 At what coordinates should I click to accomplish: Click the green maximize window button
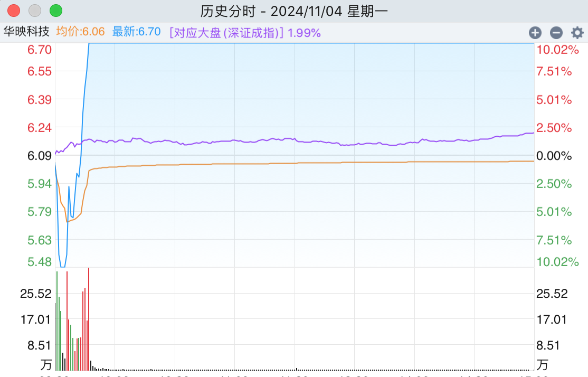coord(56,11)
